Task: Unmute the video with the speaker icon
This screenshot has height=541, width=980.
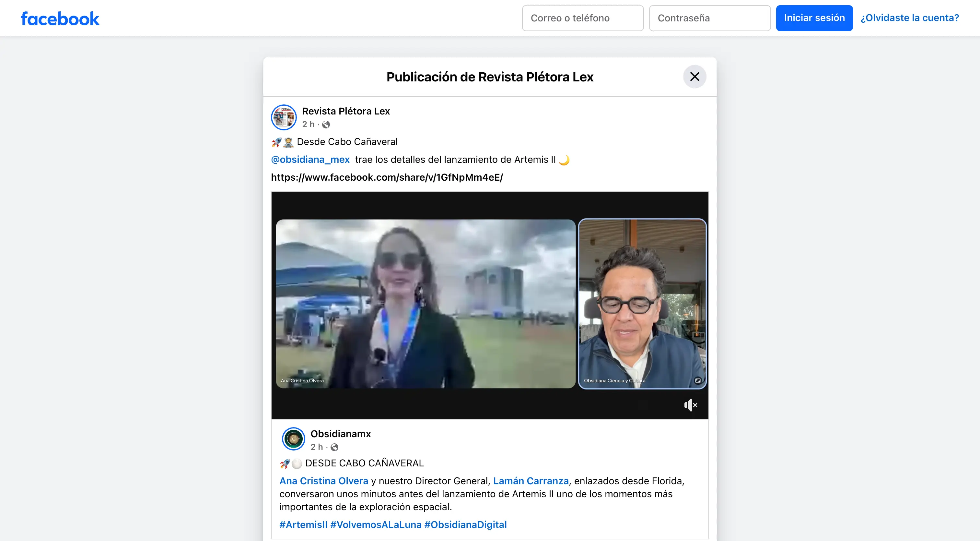Action: pyautogui.click(x=690, y=405)
